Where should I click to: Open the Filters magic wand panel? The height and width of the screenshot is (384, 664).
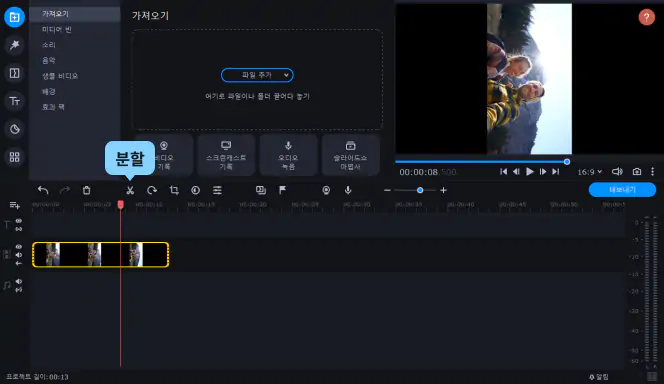[14, 45]
